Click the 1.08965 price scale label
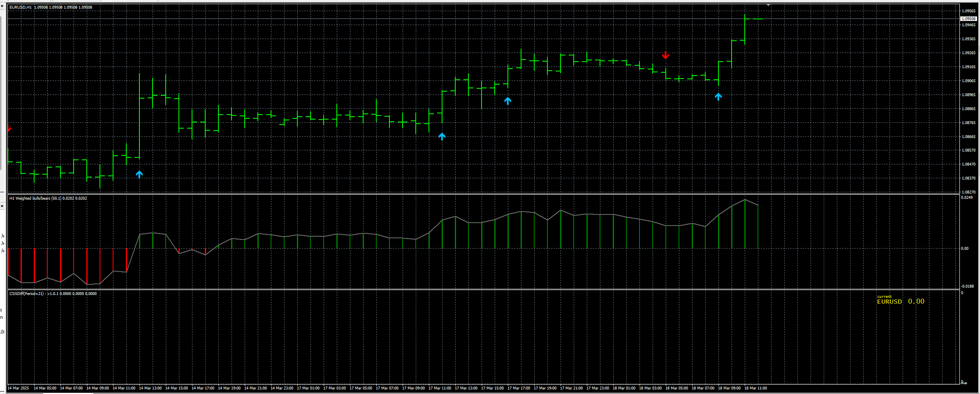 [x=968, y=95]
